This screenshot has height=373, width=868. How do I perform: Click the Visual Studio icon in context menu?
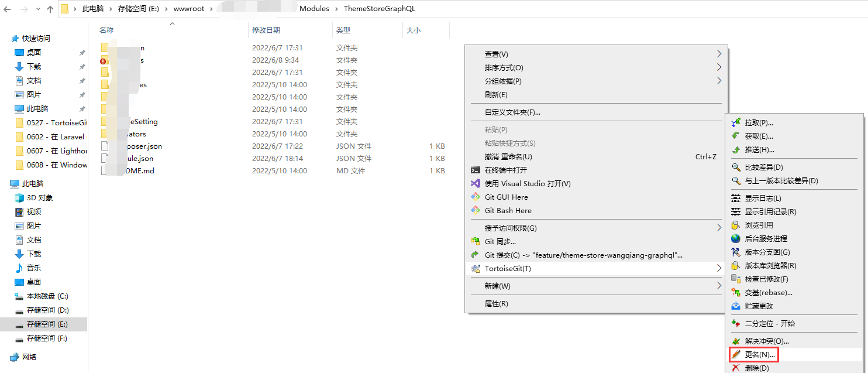pyautogui.click(x=476, y=183)
